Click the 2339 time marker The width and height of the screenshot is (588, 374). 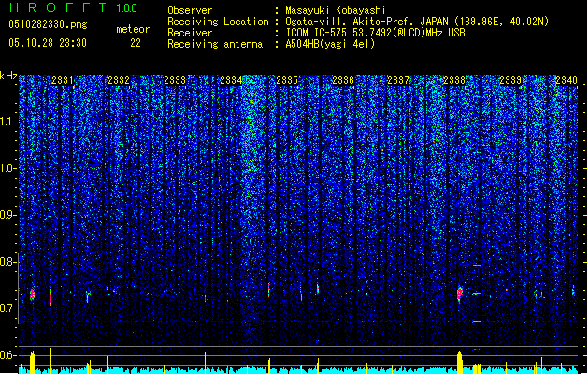click(510, 80)
